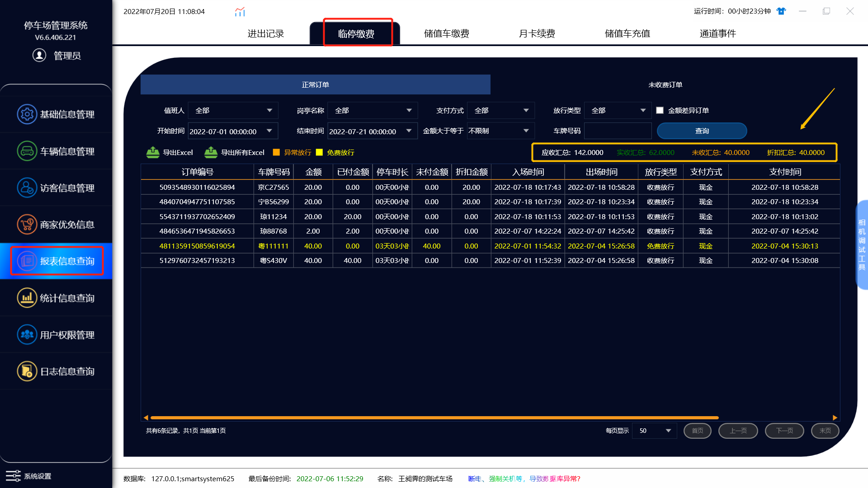Click the orange horizontal scrollbar thumb
This screenshot has height=488, width=868.
click(434, 418)
